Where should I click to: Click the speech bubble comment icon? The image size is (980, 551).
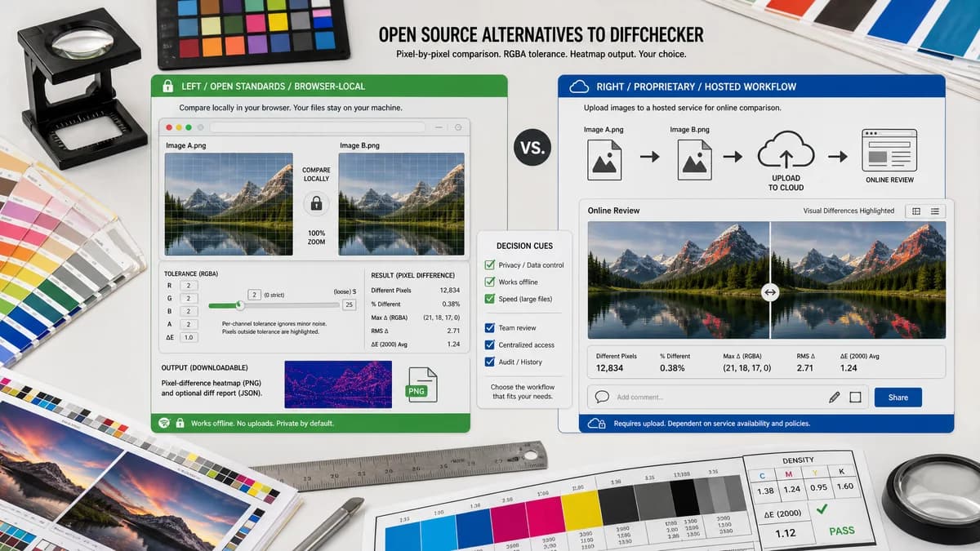(603, 397)
